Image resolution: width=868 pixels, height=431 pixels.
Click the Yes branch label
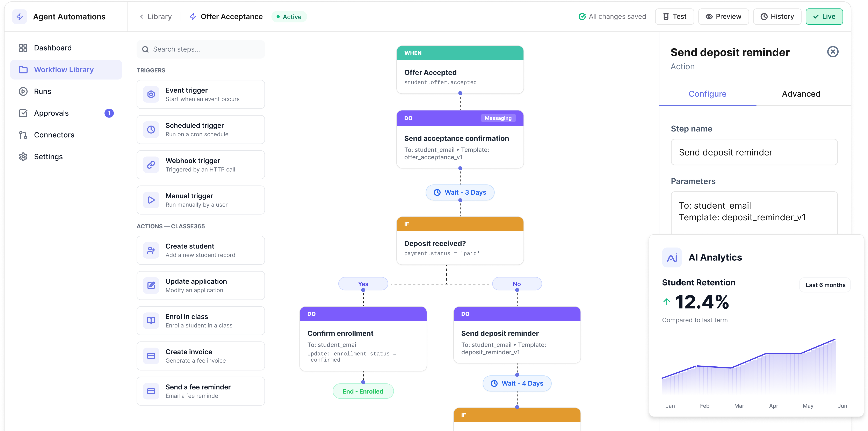363,284
